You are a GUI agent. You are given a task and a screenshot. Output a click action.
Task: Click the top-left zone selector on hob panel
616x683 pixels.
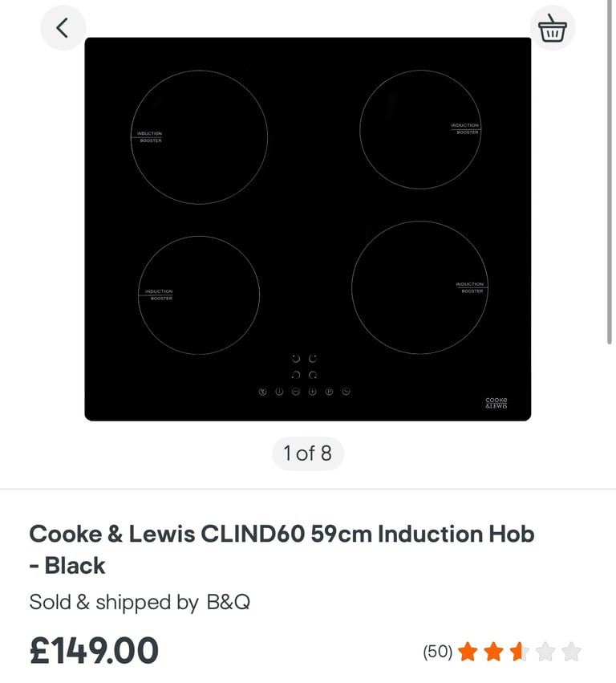click(296, 359)
